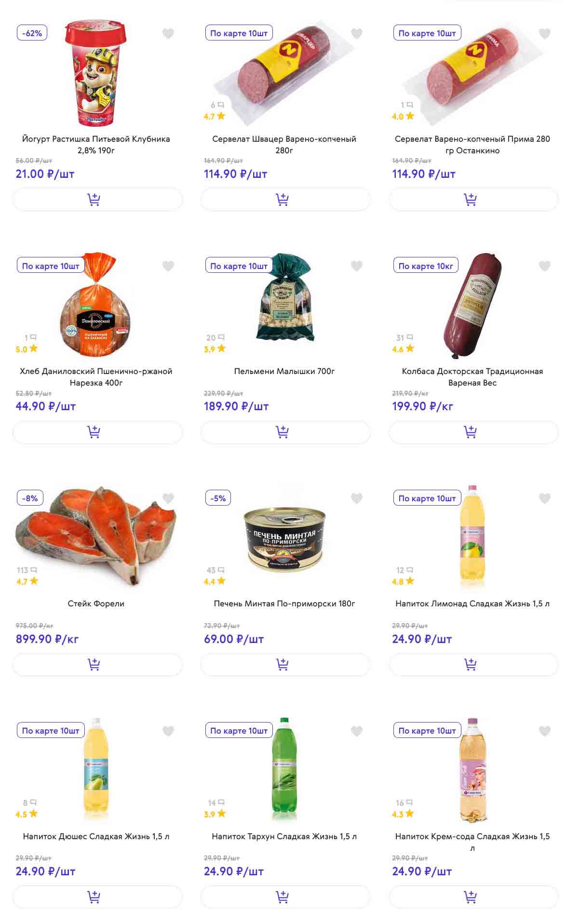Open the Сервелат Прима Останкино product title
The image size is (580, 924).
(x=472, y=145)
